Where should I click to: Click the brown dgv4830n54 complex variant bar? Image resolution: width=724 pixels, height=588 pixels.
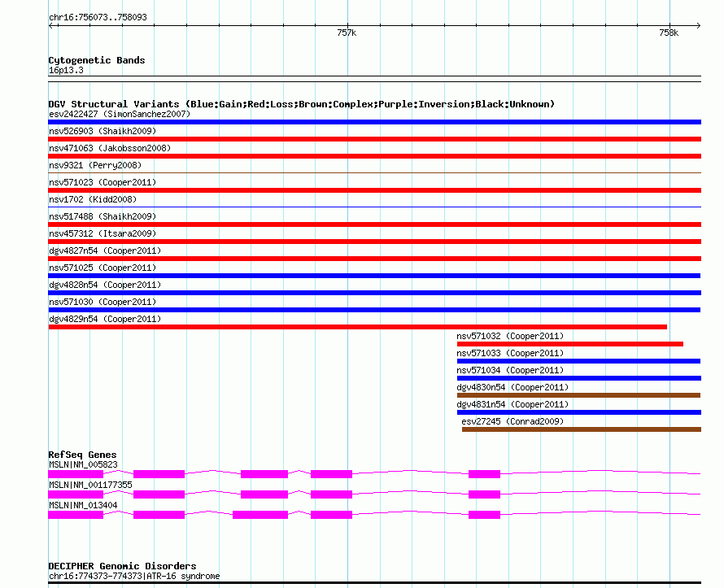(578, 395)
